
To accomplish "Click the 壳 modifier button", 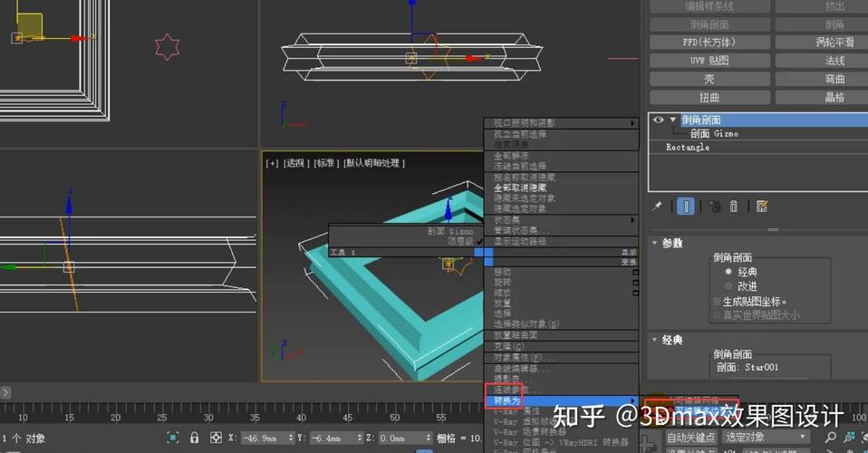I will click(709, 79).
